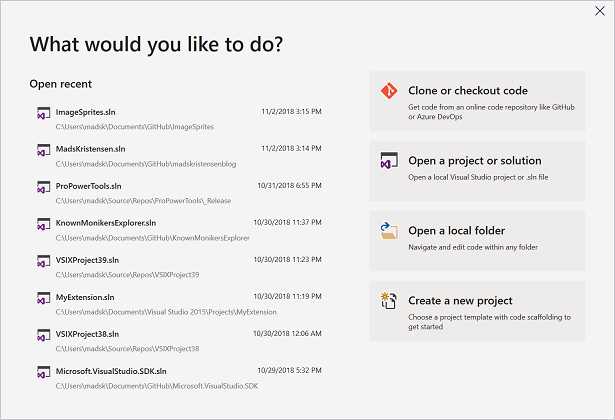Viewport: 615px width, 420px height.
Task: Click the solution icon beside ProPowerTools.sln
Action: (x=44, y=187)
